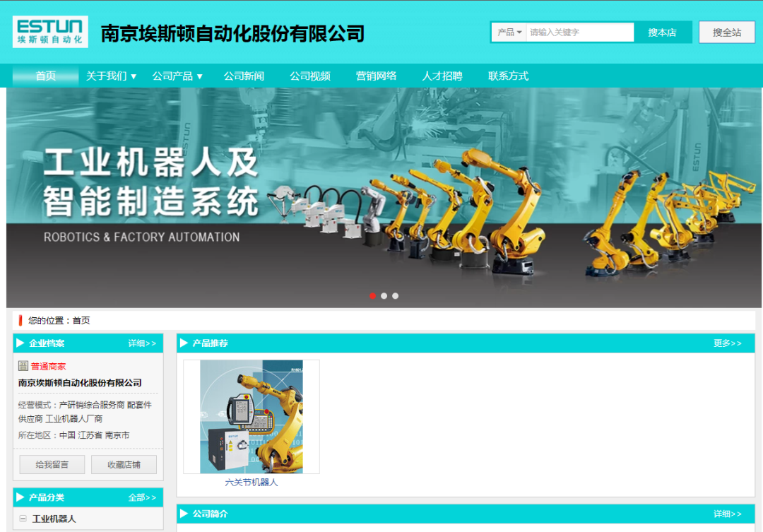Click the 给我留言 button

click(x=52, y=465)
